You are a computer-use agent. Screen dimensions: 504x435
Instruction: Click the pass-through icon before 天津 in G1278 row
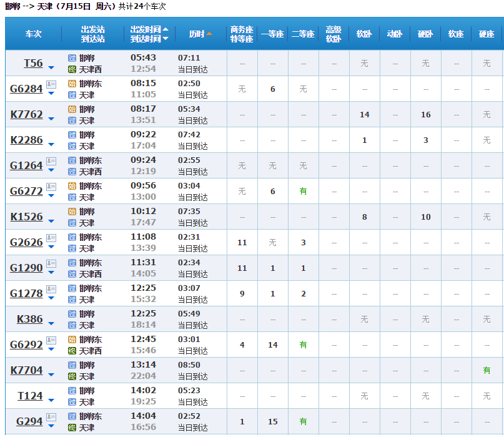pos(72,300)
